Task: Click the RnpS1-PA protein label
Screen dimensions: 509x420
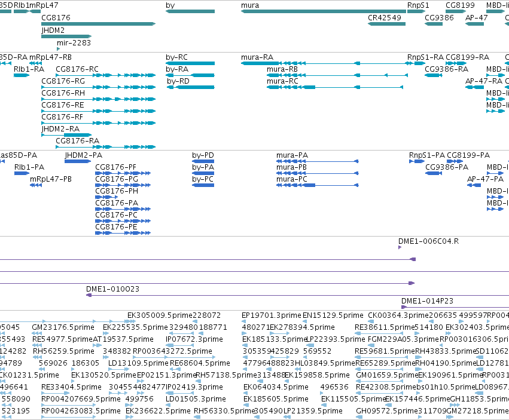Action: coord(426,155)
